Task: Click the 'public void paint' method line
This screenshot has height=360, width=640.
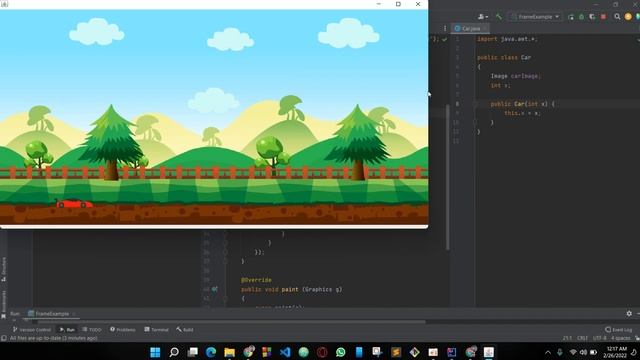Action: pos(291,289)
